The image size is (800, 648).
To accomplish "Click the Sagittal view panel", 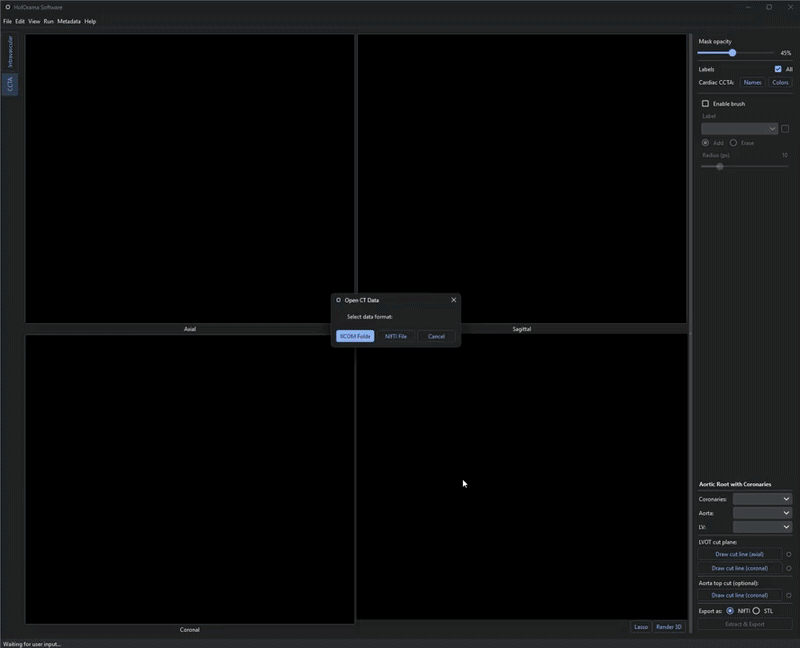I will pyautogui.click(x=522, y=179).
